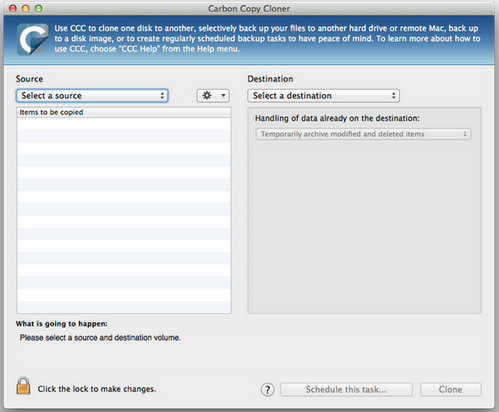Open help with the question mark button
Image resolution: width=499 pixels, height=412 pixels.
tap(268, 389)
